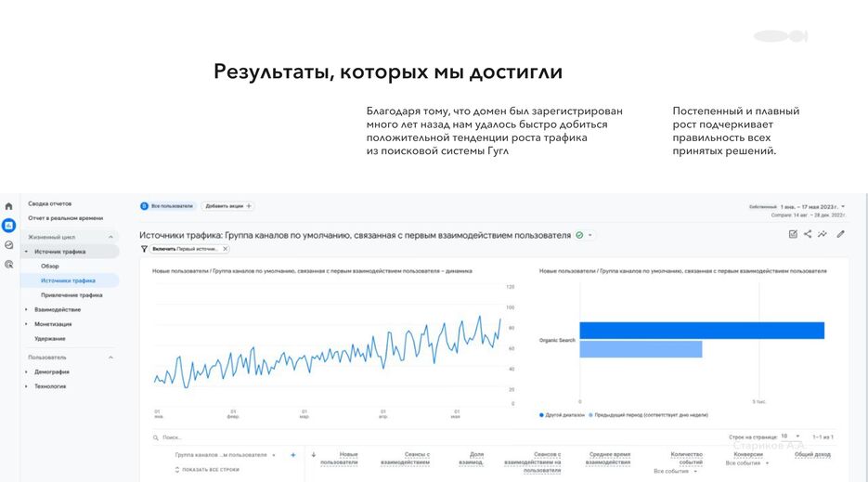
Task: Click the '1–1 из 1' pagination text
Action: click(823, 437)
